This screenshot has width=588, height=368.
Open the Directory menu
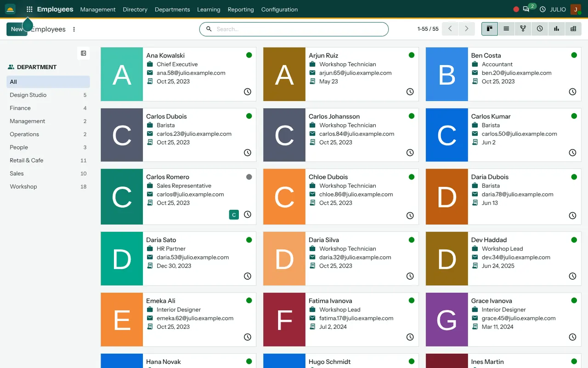[135, 9]
